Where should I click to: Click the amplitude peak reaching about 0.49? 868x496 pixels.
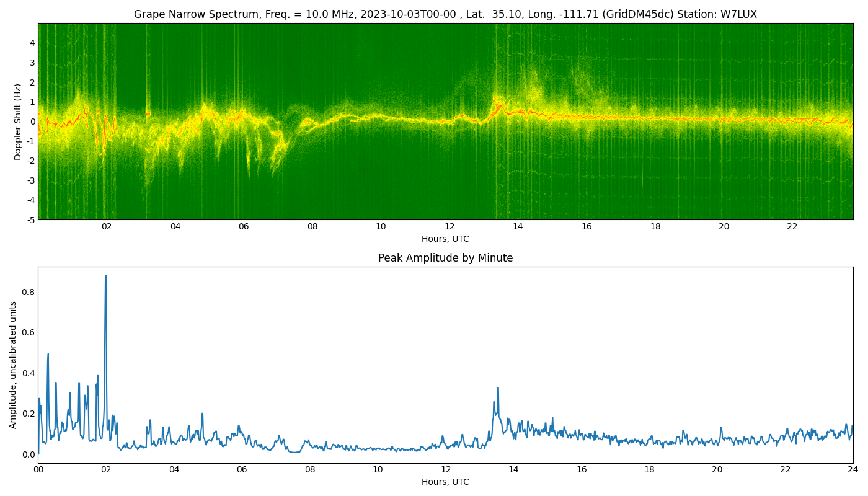coord(48,355)
